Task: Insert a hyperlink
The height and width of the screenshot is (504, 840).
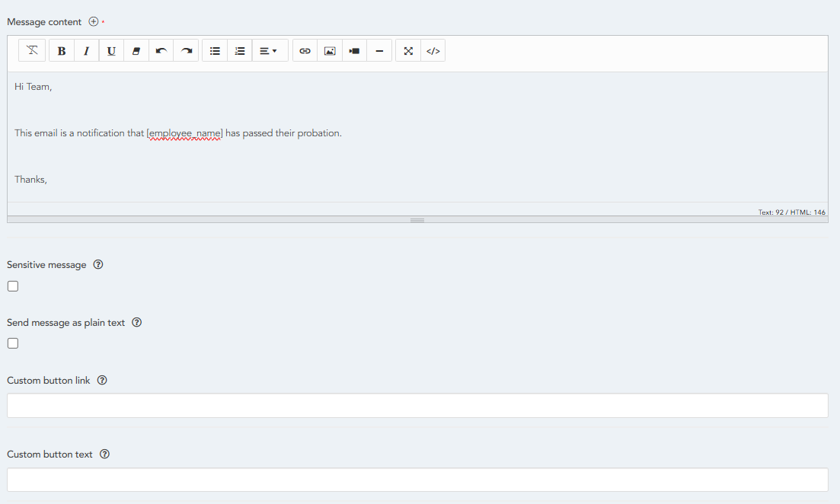Action: 305,51
